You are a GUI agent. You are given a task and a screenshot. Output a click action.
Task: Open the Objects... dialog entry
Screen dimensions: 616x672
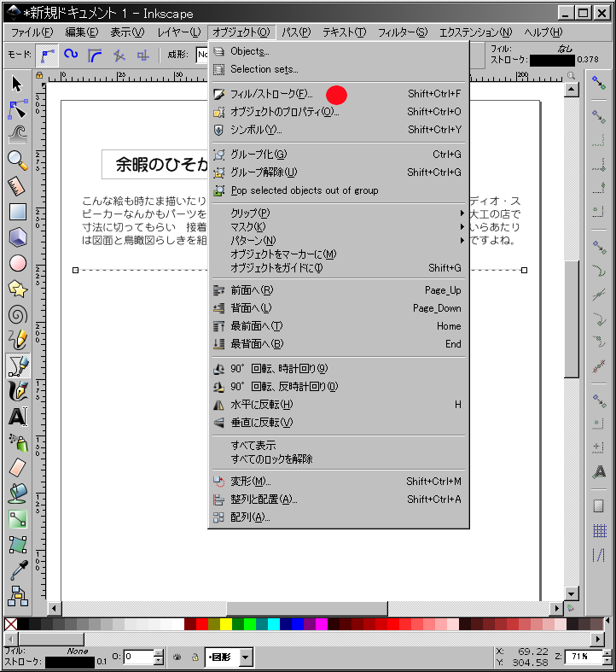click(339, 51)
